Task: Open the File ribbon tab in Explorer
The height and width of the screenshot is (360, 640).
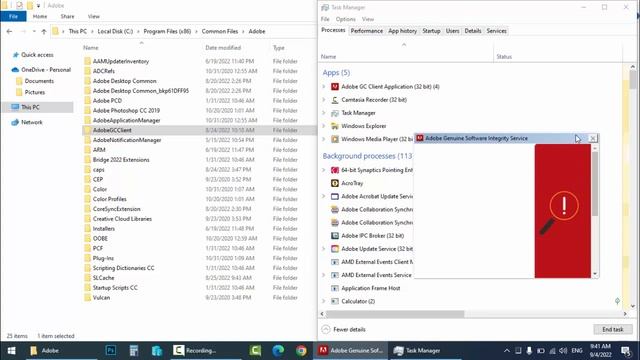Action: pyautogui.click(x=13, y=16)
